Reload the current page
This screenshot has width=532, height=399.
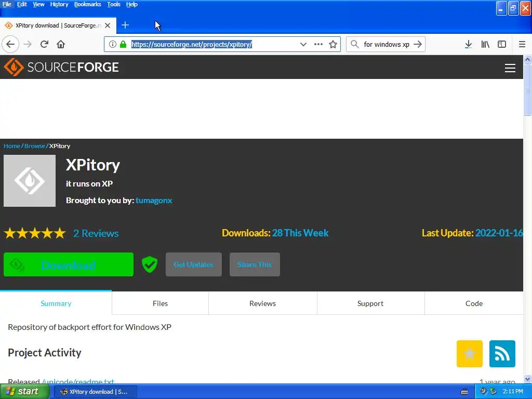pos(44,44)
